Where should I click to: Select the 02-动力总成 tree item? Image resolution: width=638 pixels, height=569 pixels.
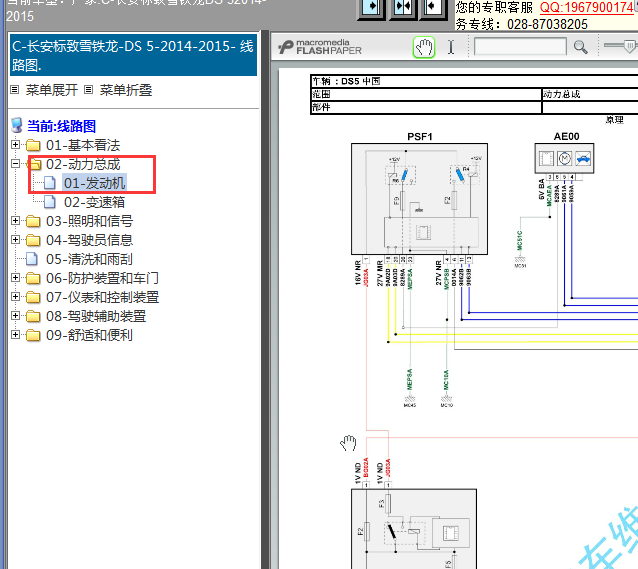83,164
